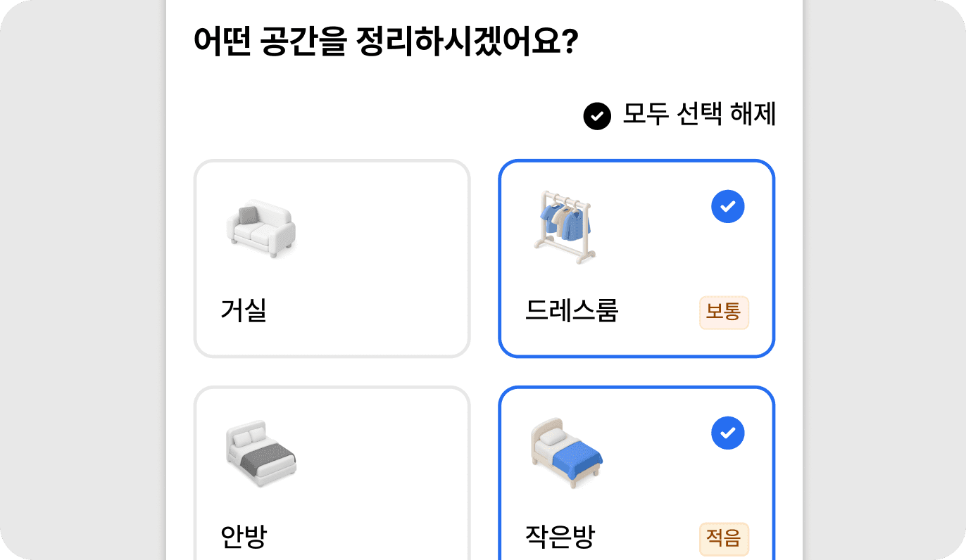Click the blue checkmark circle on 드레스룸
The height and width of the screenshot is (560, 966).
[x=728, y=206]
